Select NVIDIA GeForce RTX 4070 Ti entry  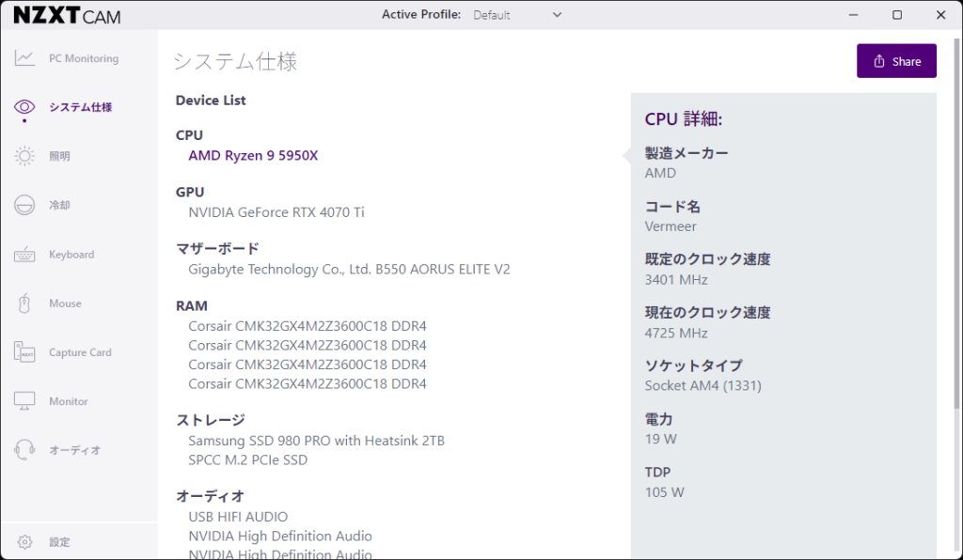pos(276,212)
